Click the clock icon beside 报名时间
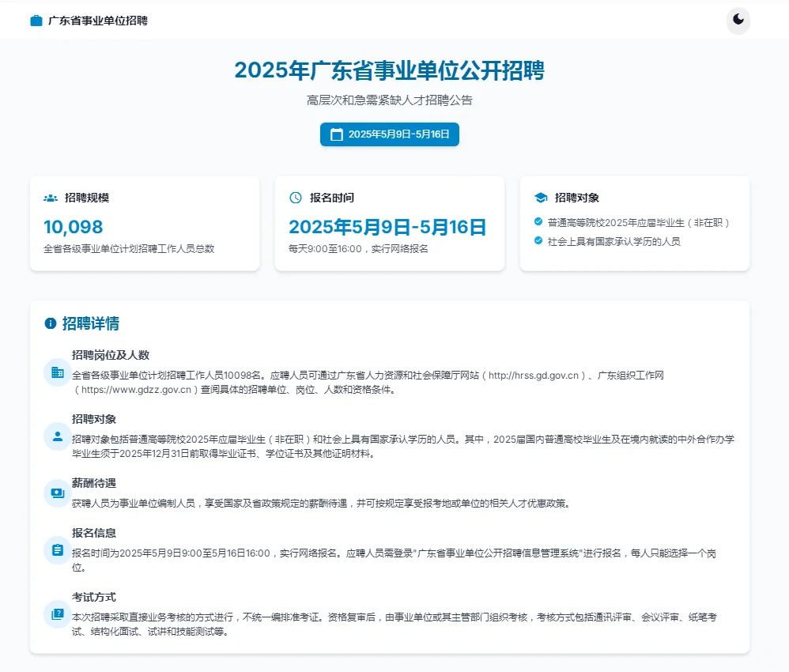The height and width of the screenshot is (672, 789). [295, 198]
